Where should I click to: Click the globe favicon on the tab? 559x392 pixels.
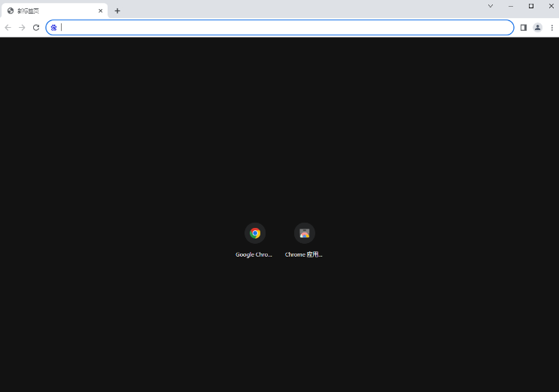pos(11,11)
